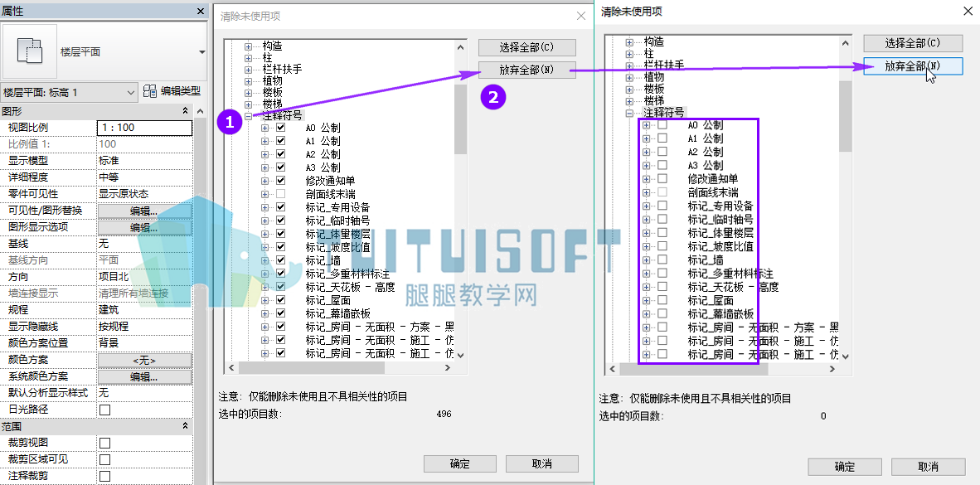Check 修改通知单 in right dialog
This screenshot has width=980, height=485.
click(x=662, y=179)
